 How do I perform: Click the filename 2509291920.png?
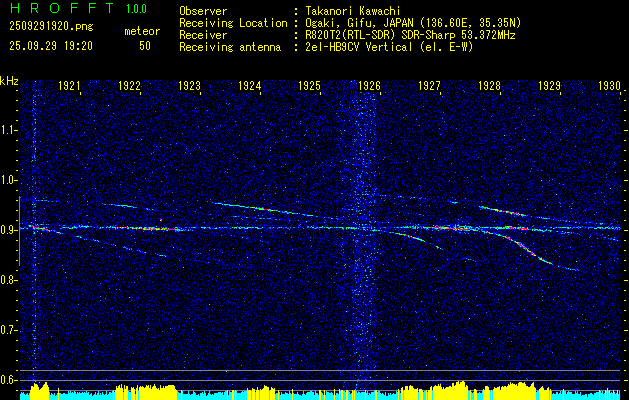click(51, 27)
